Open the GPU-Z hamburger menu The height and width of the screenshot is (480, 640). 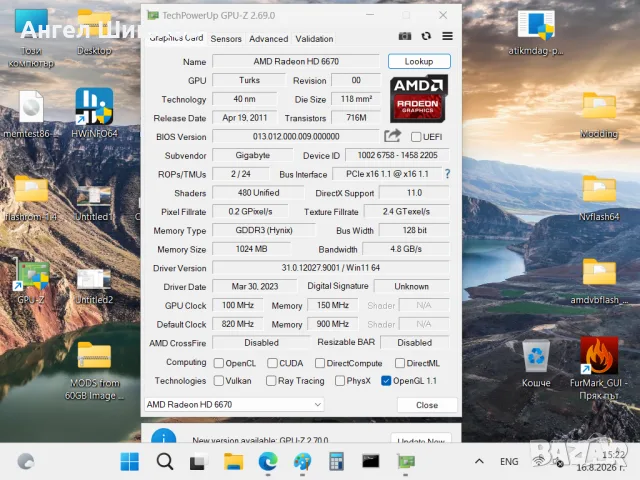point(447,36)
